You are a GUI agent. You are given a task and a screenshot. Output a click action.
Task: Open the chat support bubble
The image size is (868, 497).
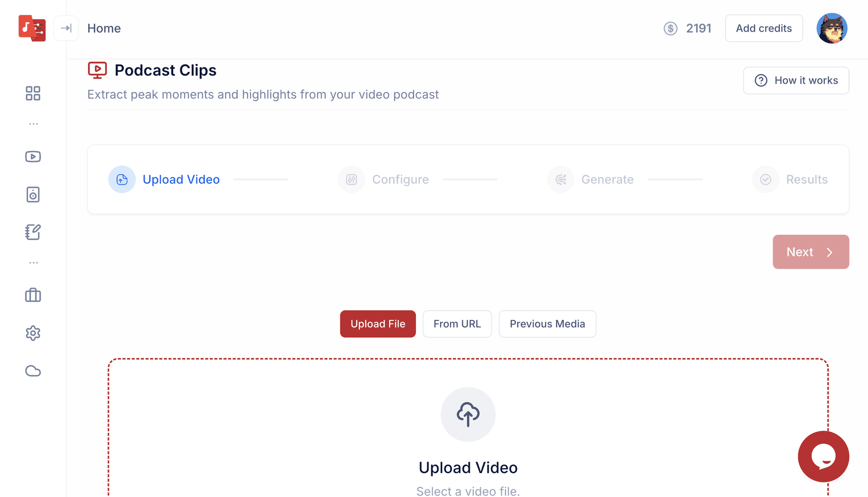[x=823, y=456]
